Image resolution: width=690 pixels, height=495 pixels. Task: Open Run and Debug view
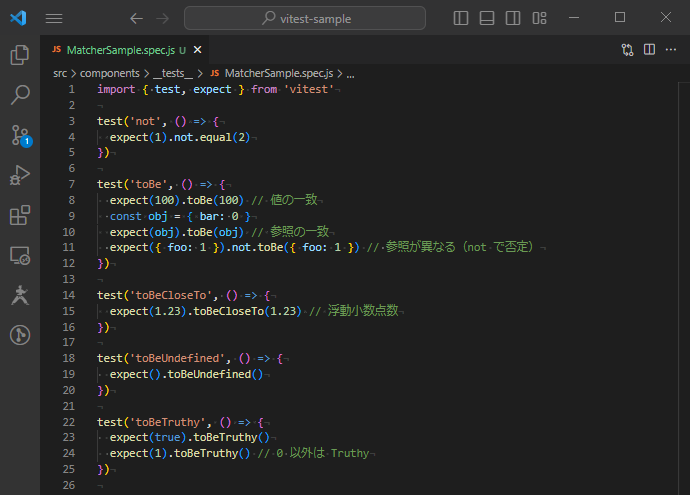[20, 175]
